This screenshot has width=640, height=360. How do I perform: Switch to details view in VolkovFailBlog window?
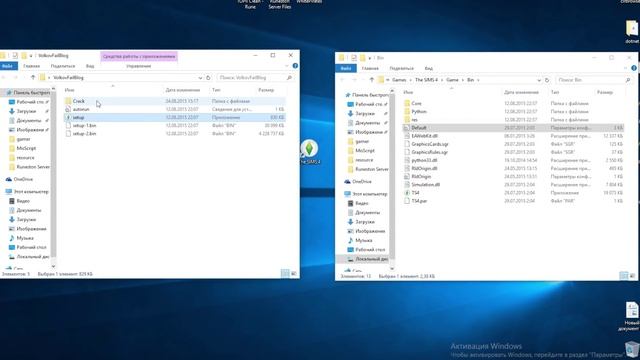point(285,273)
